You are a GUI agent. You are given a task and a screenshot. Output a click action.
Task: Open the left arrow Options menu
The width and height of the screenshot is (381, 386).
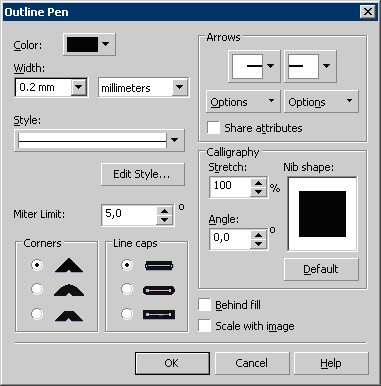point(243,101)
